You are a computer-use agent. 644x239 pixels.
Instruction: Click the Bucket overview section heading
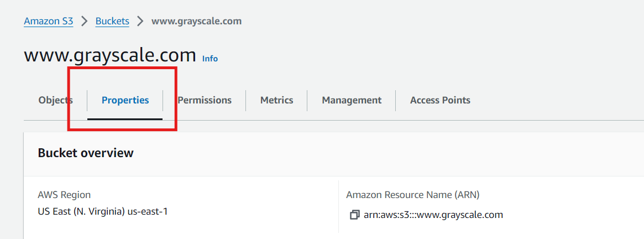(86, 153)
